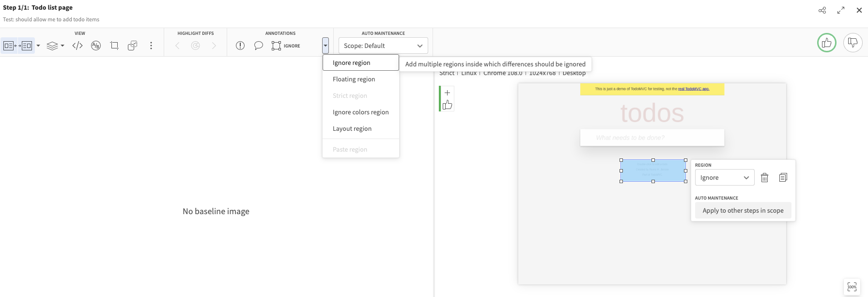868x297 pixels.
Task: Open the Scope: Default dropdown
Action: pos(383,46)
